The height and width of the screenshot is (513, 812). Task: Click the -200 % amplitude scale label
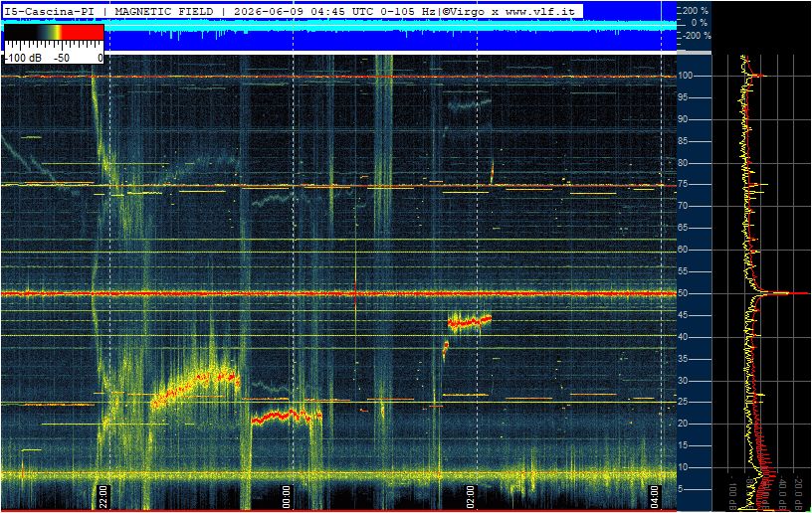click(x=696, y=36)
